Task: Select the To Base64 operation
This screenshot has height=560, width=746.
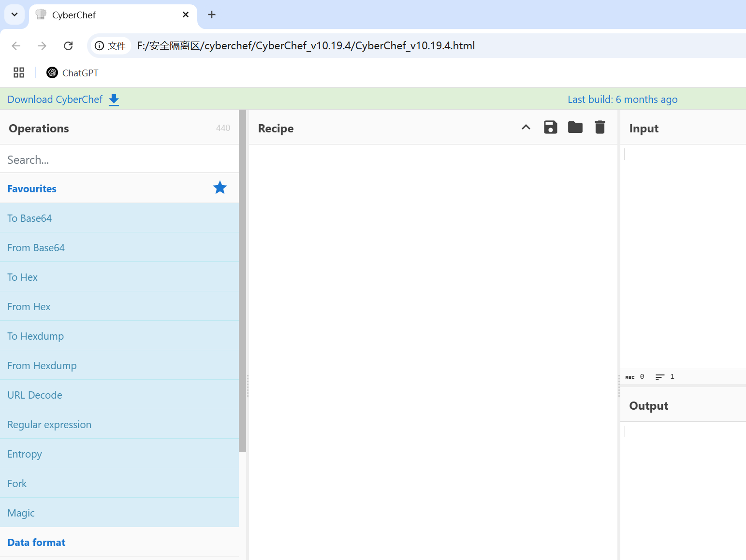Action: 119,218
